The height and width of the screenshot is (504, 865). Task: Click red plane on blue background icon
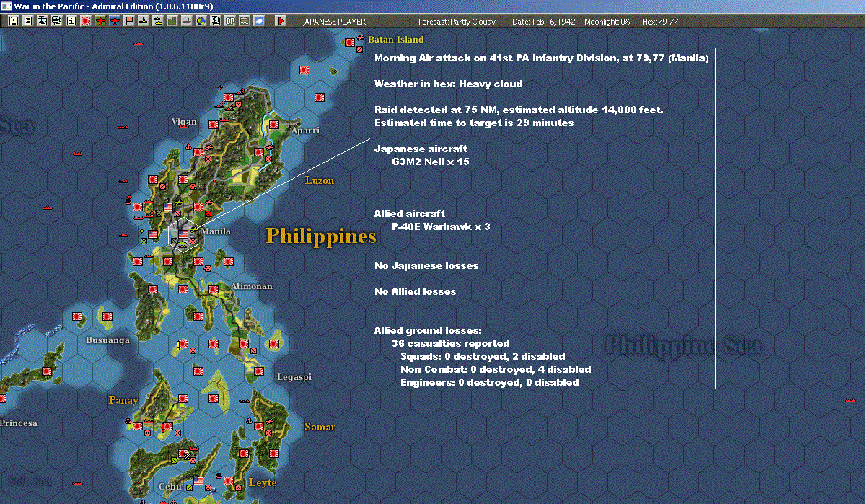click(115, 21)
